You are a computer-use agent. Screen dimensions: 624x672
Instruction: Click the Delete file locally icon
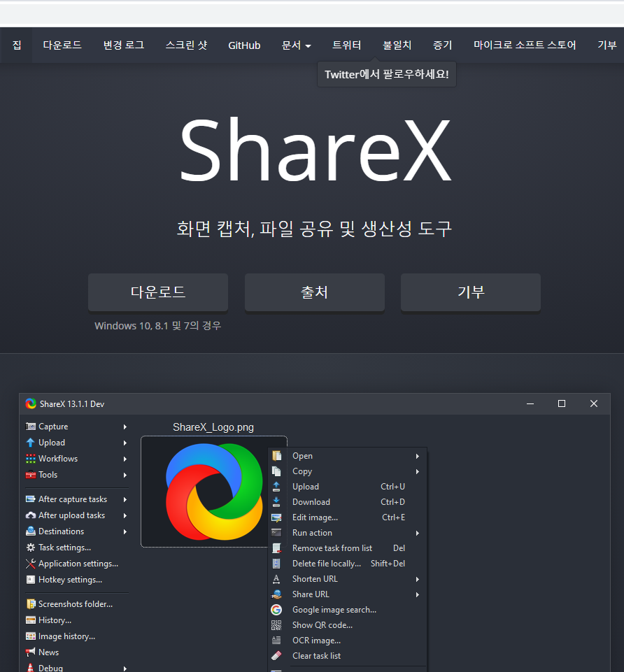pos(276,564)
